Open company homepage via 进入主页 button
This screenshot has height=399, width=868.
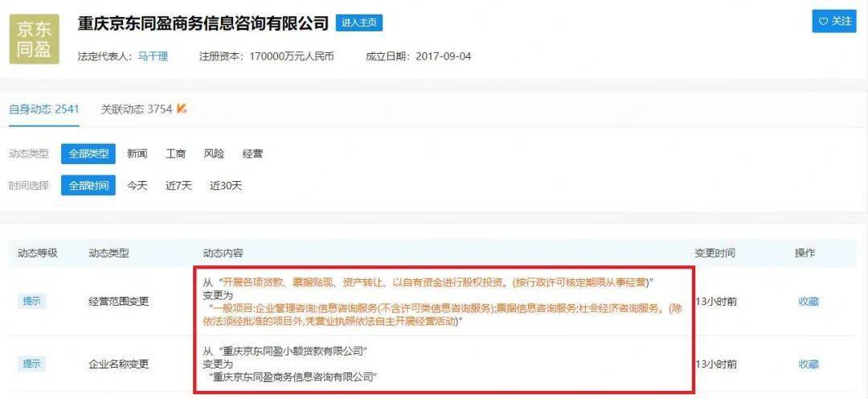pos(358,23)
